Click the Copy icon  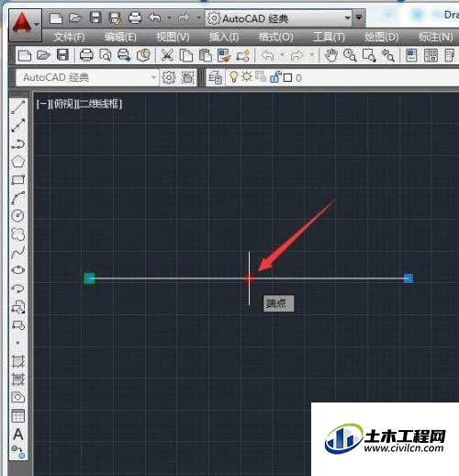click(186, 55)
